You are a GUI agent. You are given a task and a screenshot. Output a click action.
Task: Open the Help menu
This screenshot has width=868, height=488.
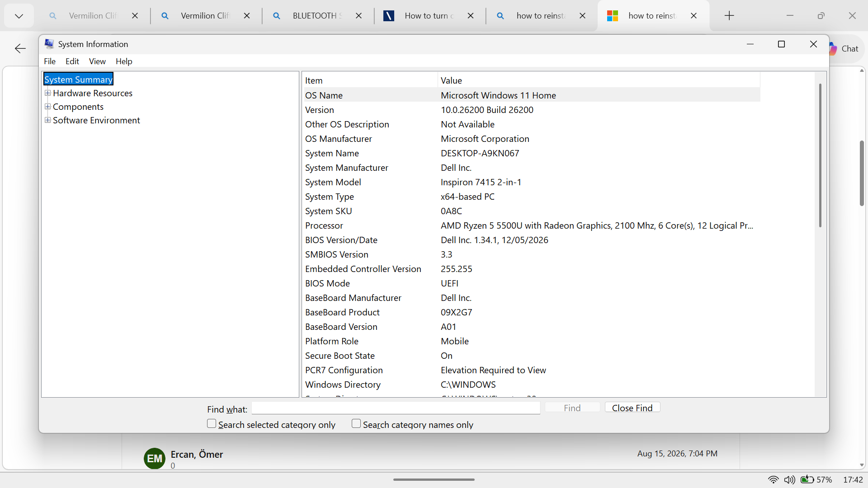click(124, 61)
